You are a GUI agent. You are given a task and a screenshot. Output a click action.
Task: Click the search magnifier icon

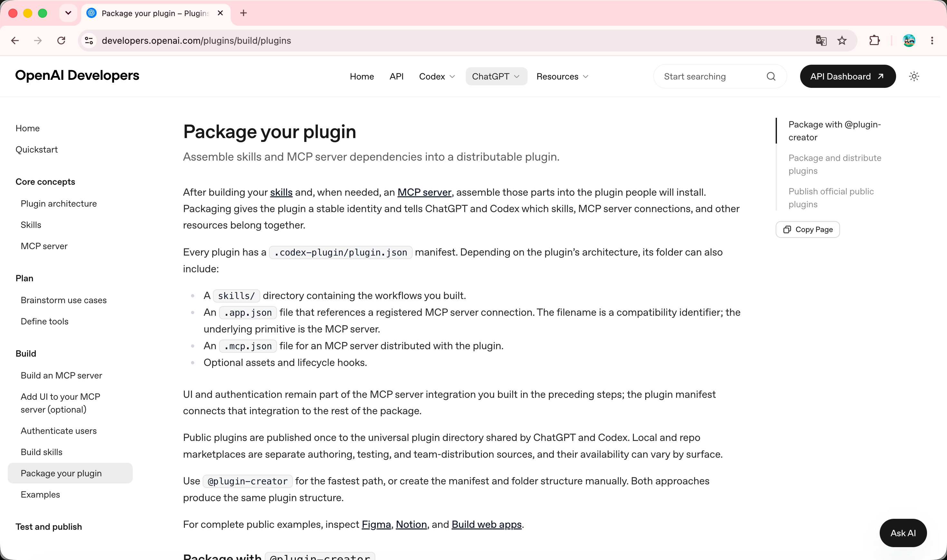(771, 77)
